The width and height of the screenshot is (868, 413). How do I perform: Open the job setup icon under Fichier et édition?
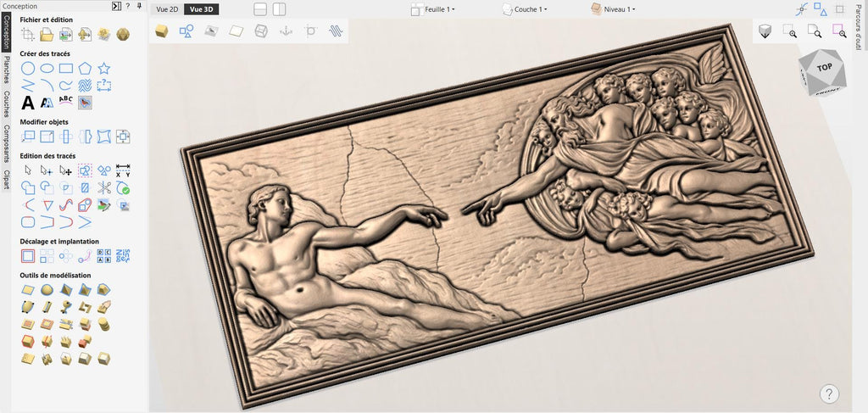click(28, 35)
